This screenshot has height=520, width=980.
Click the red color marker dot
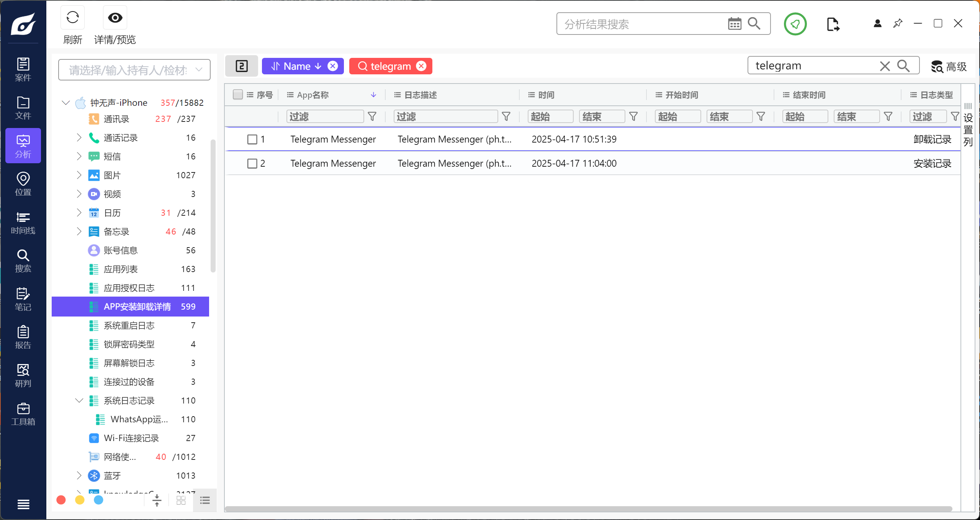coord(61,500)
